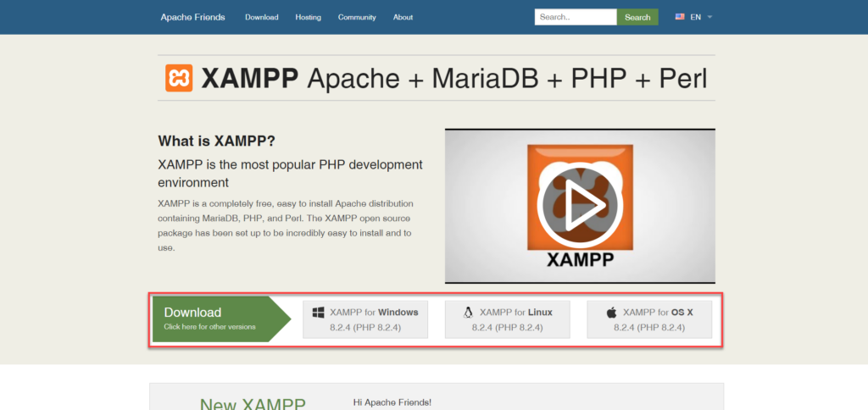Screen dimensions: 868x410
Task: Click the Windows logo icon
Action: 319,312
